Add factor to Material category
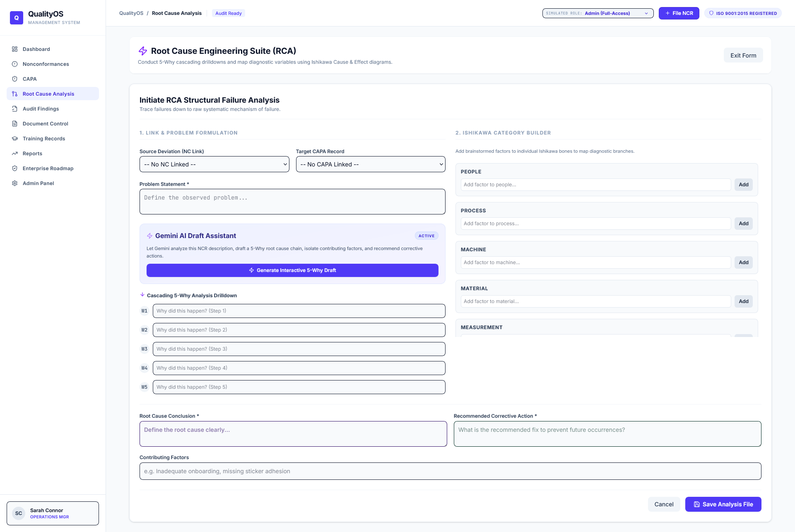Image resolution: width=795 pixels, height=532 pixels. pos(744,301)
